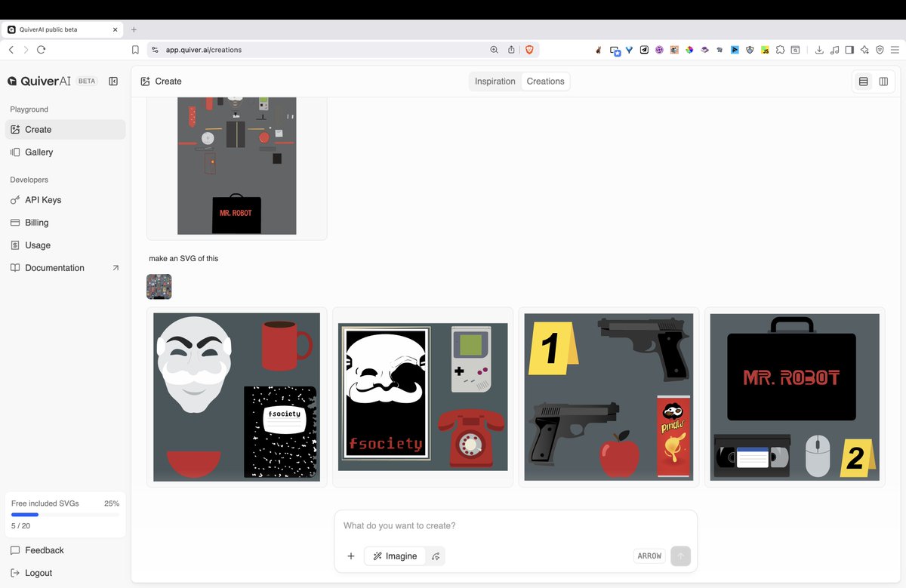
Task: Open Brave Shields lion icon
Action: [529, 50]
